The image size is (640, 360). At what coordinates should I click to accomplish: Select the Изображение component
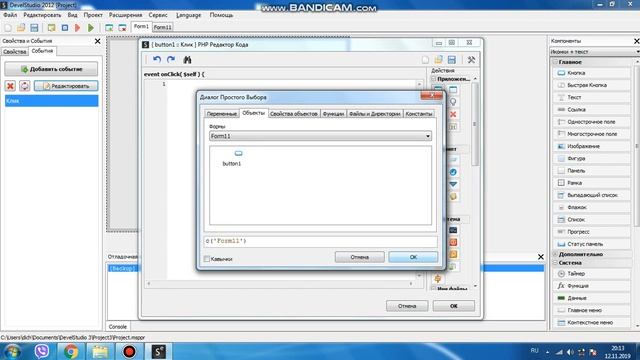pos(592,146)
